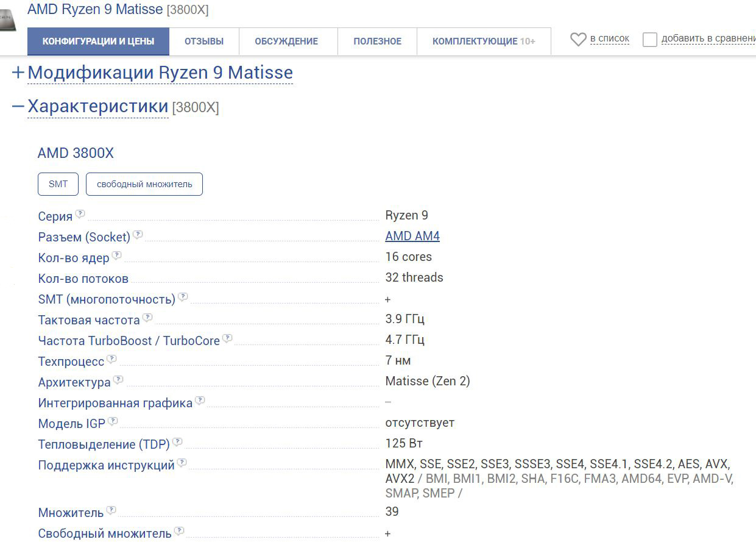This screenshot has height=542, width=756.
Task: Click the Кол-во ядер label
Action: coord(74,258)
